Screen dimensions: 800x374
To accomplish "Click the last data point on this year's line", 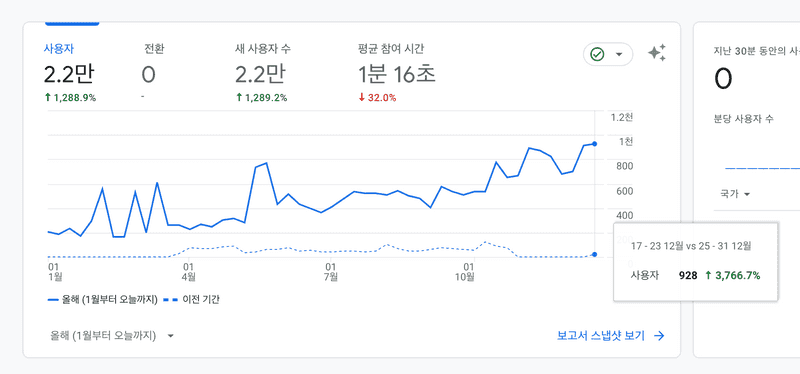I will [594, 144].
